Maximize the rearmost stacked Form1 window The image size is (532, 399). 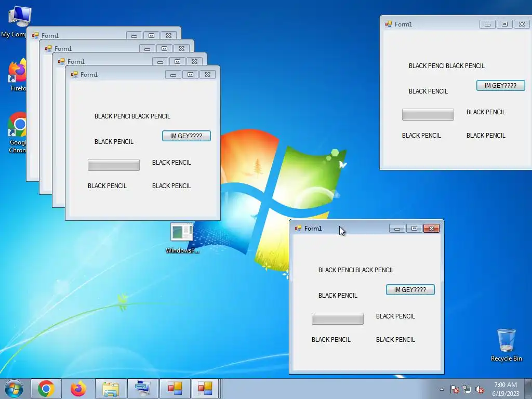click(151, 35)
